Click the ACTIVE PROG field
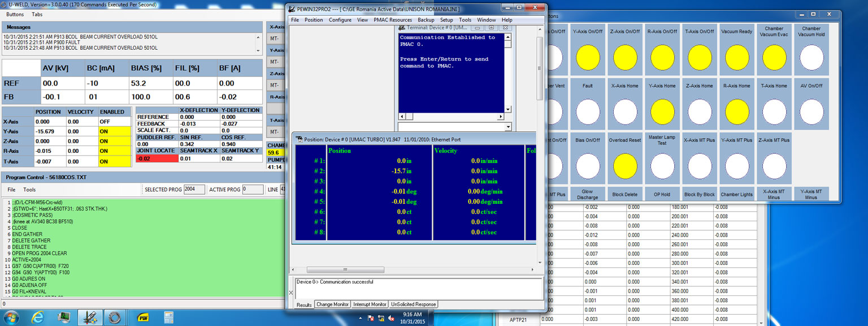The height and width of the screenshot is (326, 868). coord(253,189)
